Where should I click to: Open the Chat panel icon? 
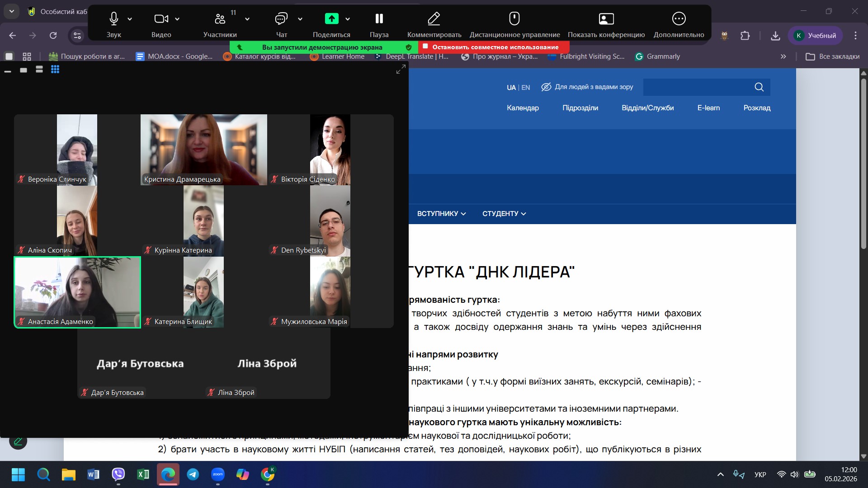(281, 19)
